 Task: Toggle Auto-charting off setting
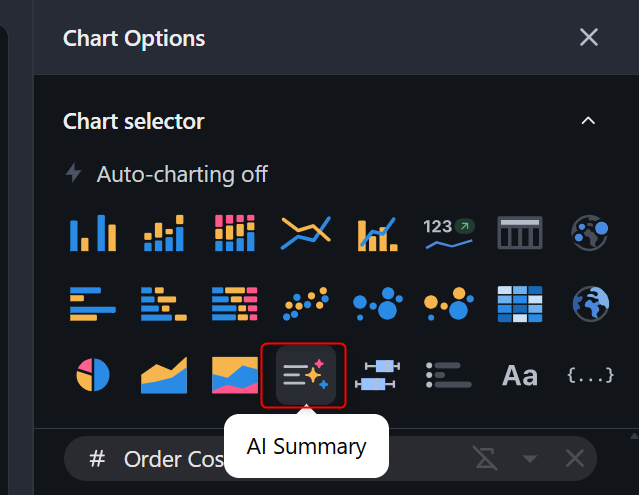pos(167,174)
